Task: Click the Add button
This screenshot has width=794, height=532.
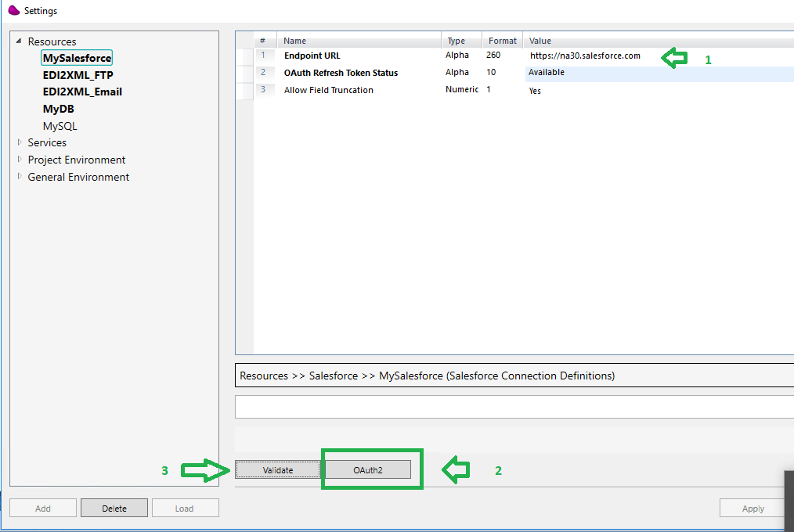Action: pyautogui.click(x=43, y=509)
